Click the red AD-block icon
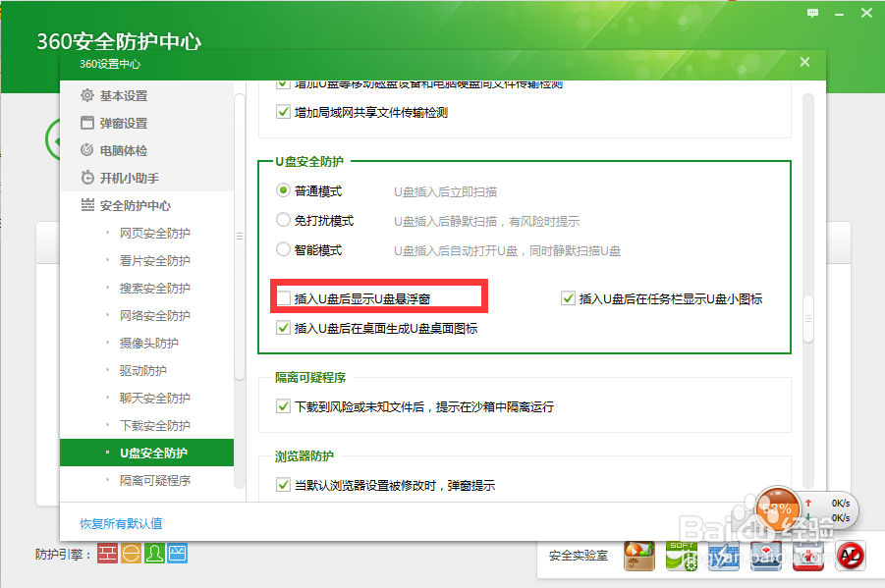885x588 pixels. 851,555
